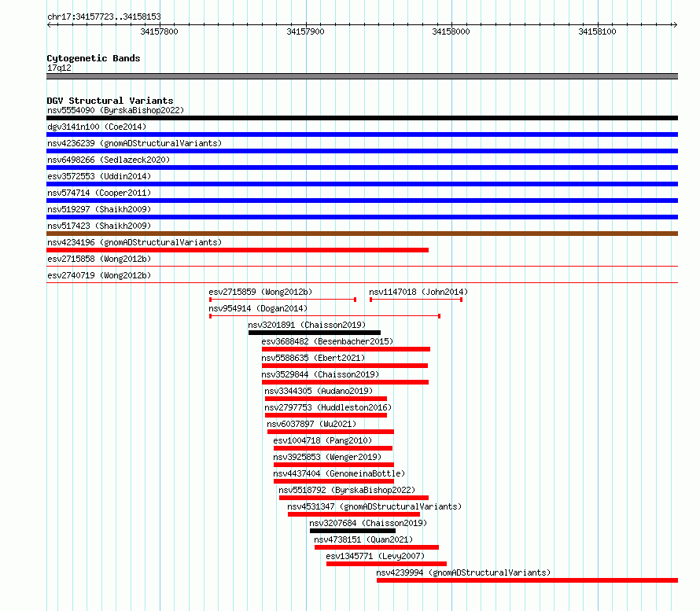The width and height of the screenshot is (700, 611).
Task: Open nsv3201891 (Chaisson2019) label
Action: pyautogui.click(x=307, y=325)
